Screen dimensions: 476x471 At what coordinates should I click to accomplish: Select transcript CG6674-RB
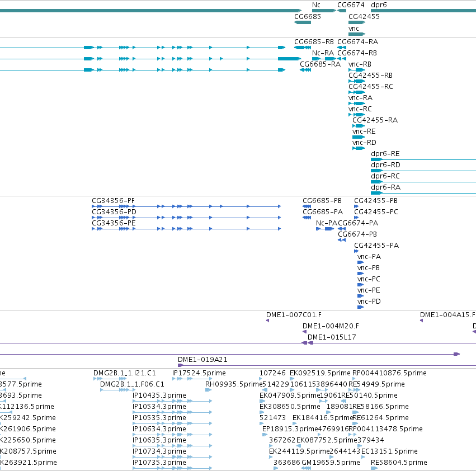pos(357,53)
